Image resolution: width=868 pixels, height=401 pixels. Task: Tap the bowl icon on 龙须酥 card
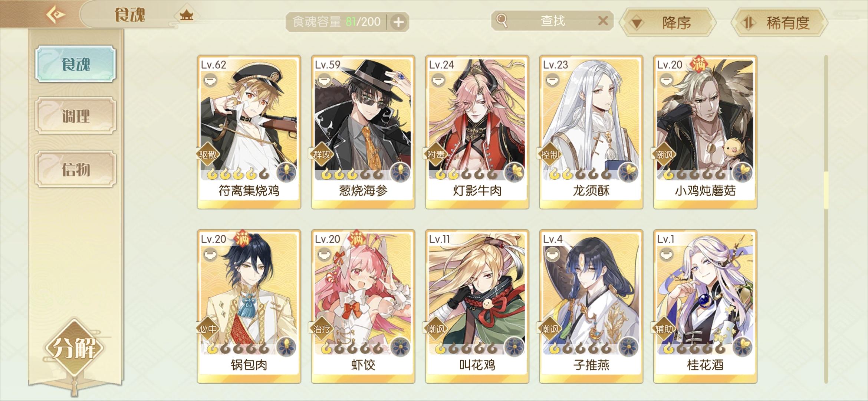(552, 80)
